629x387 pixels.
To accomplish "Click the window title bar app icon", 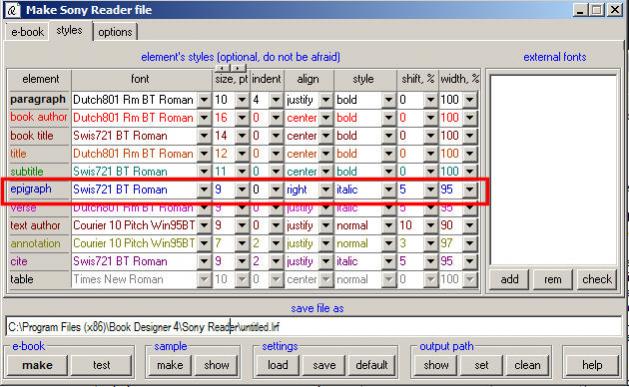I will click(x=12, y=10).
